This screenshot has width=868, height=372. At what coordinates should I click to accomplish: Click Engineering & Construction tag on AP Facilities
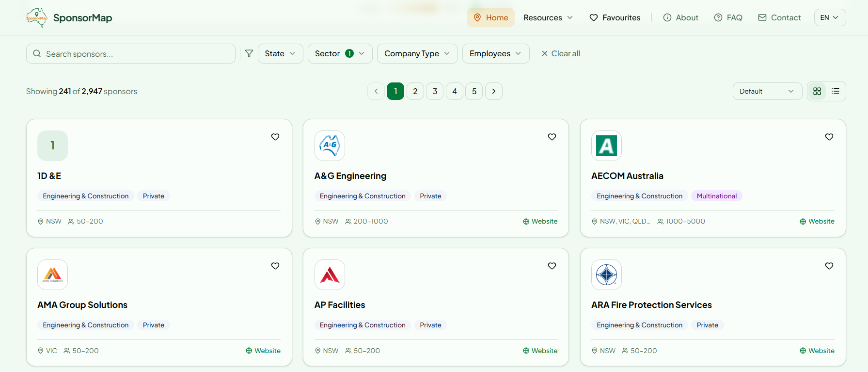point(363,325)
